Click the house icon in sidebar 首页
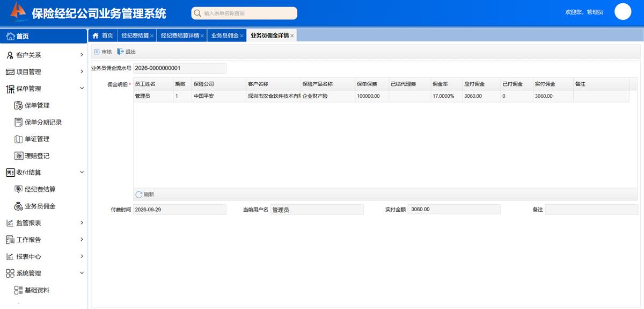 (x=10, y=36)
